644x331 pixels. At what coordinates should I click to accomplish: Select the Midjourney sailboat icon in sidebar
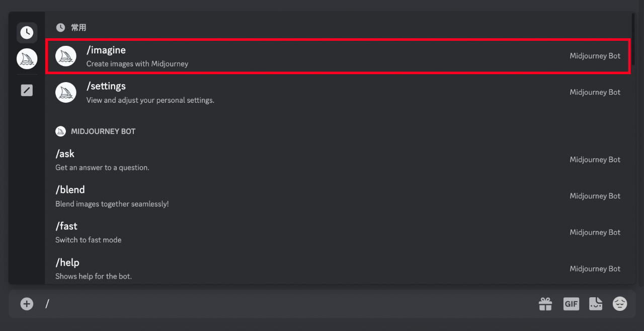point(27,59)
